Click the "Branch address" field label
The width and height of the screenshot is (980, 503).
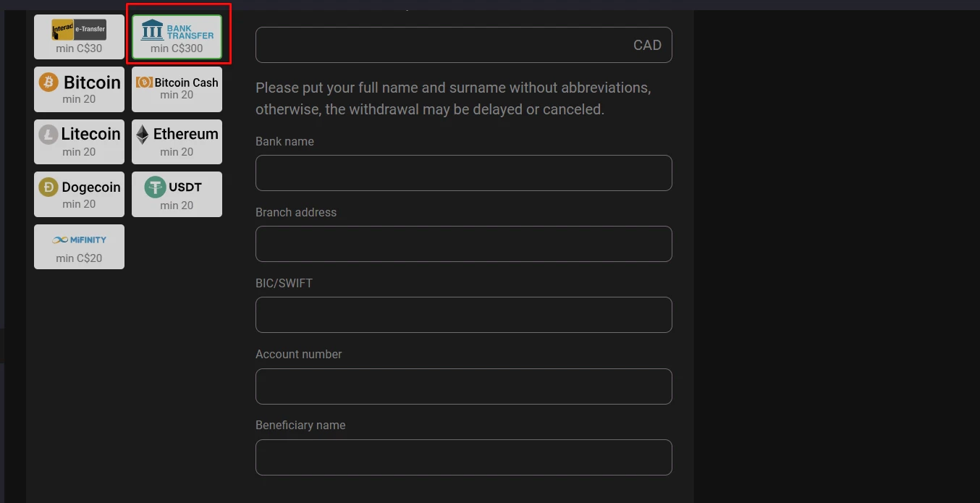296,212
